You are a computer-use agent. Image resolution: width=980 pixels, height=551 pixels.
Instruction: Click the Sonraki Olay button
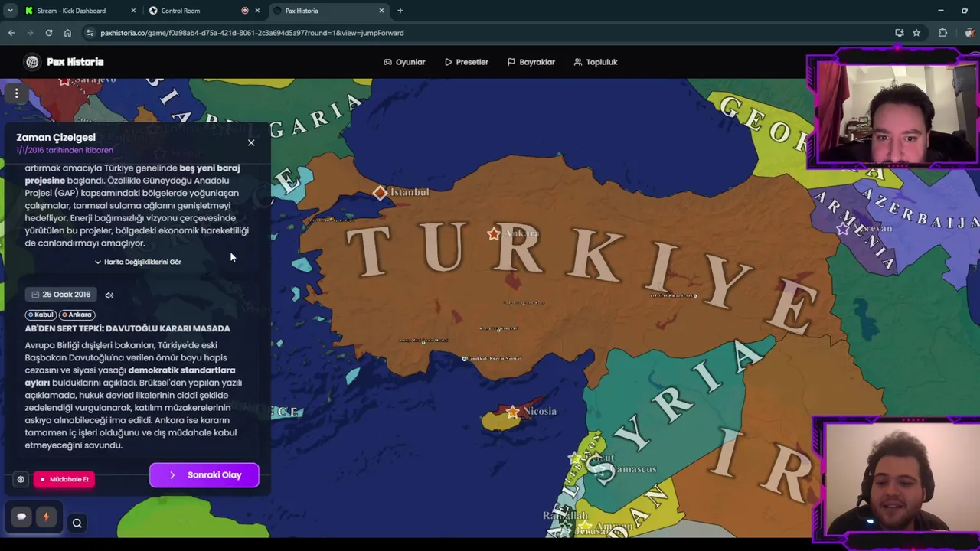pyautogui.click(x=204, y=475)
